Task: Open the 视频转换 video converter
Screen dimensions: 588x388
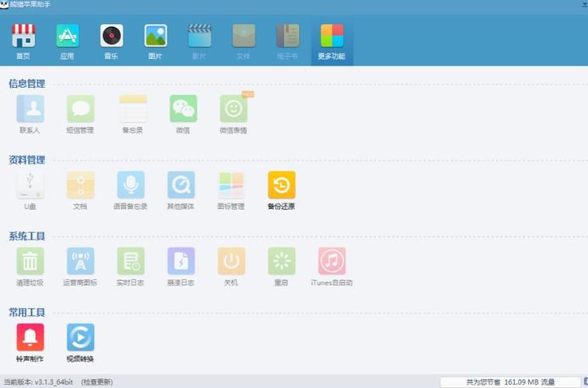Action: [x=80, y=338]
